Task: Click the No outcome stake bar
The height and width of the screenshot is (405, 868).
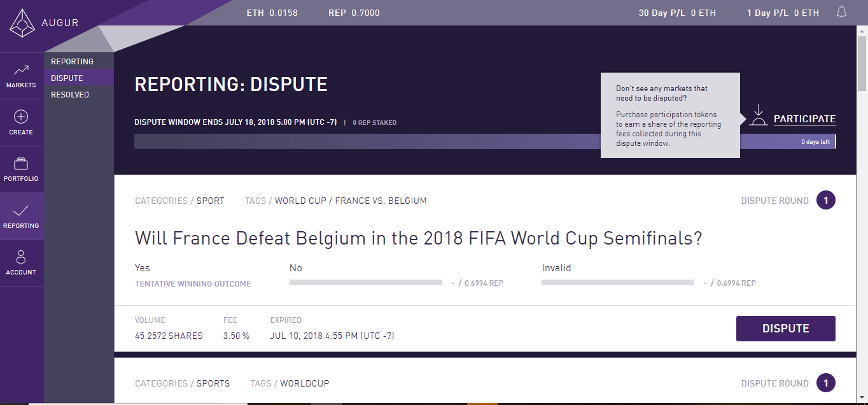Action: tap(365, 282)
